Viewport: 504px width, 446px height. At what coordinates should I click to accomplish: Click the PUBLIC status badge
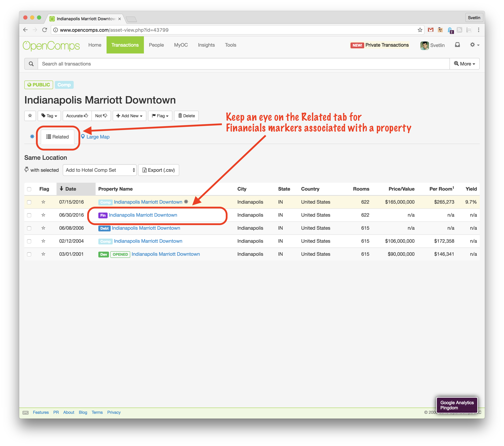(x=39, y=85)
